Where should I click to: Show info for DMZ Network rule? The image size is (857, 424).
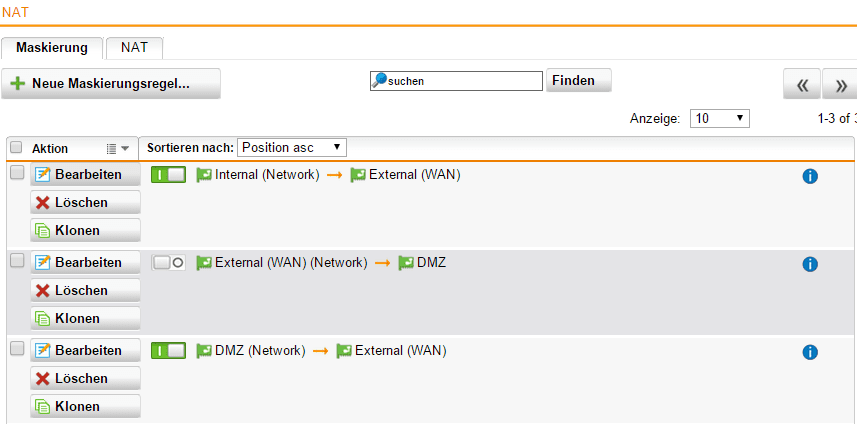tap(810, 352)
